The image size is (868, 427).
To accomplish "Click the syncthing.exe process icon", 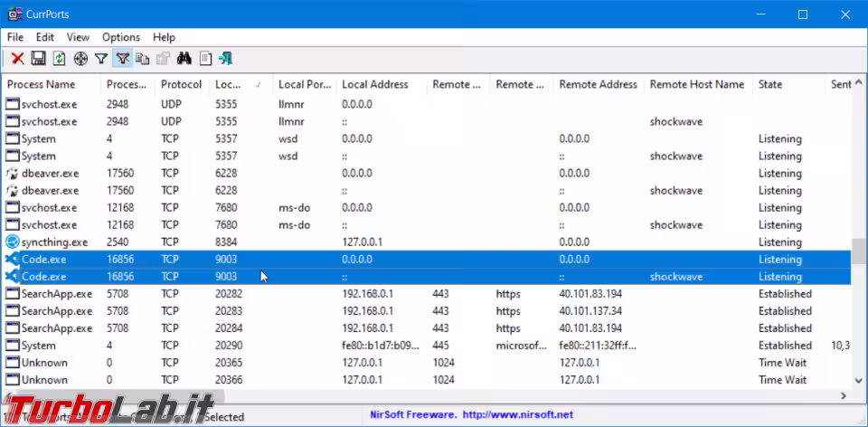I will click(x=12, y=242).
